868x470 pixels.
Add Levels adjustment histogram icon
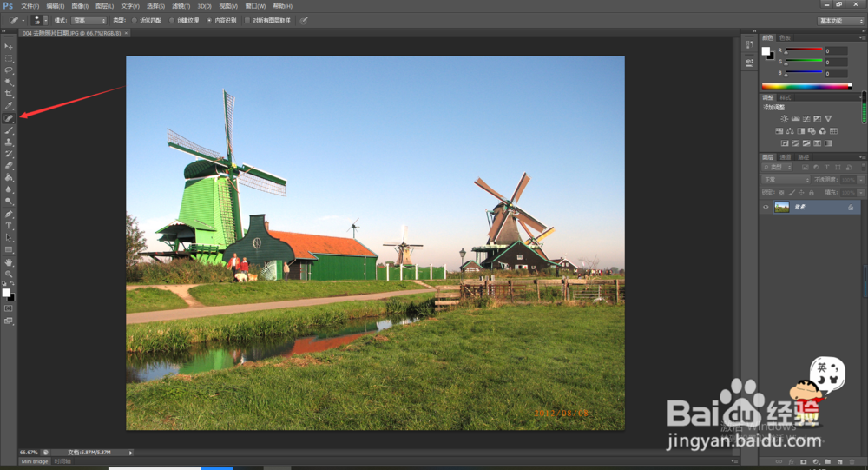click(795, 119)
